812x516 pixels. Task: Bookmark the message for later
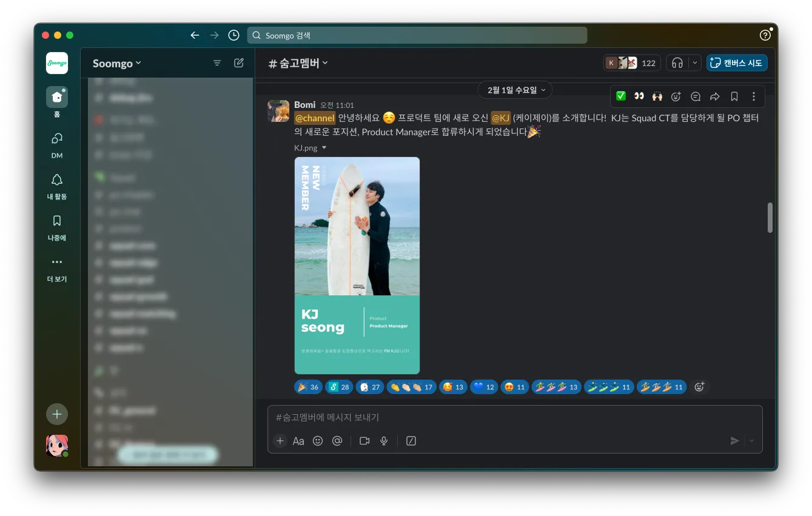pos(734,96)
